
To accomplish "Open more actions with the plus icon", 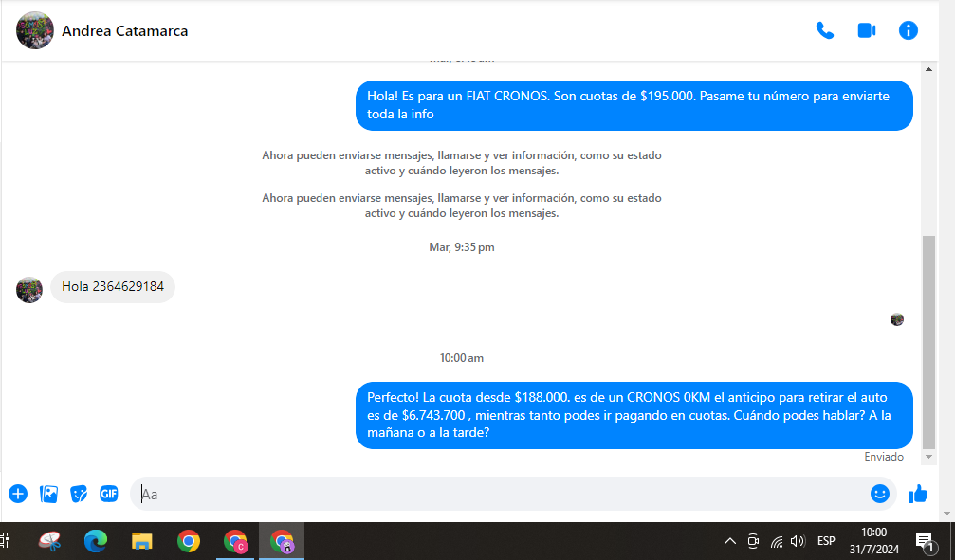I will pyautogui.click(x=18, y=494).
